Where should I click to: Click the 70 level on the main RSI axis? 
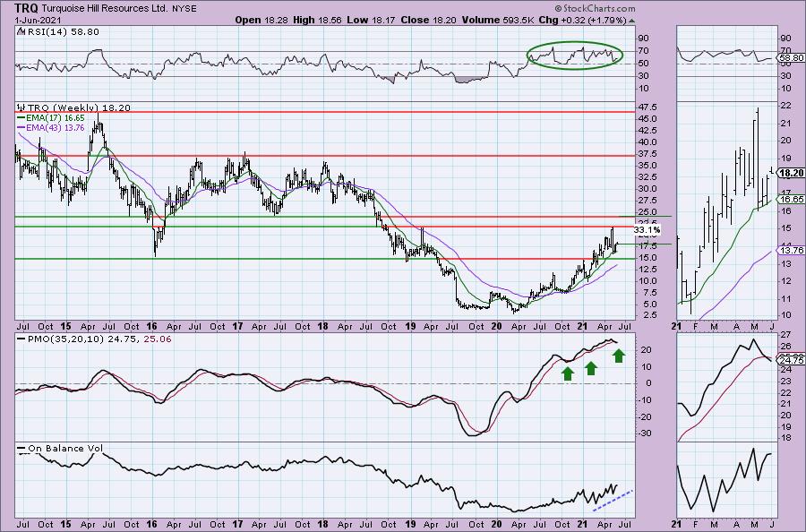point(643,50)
